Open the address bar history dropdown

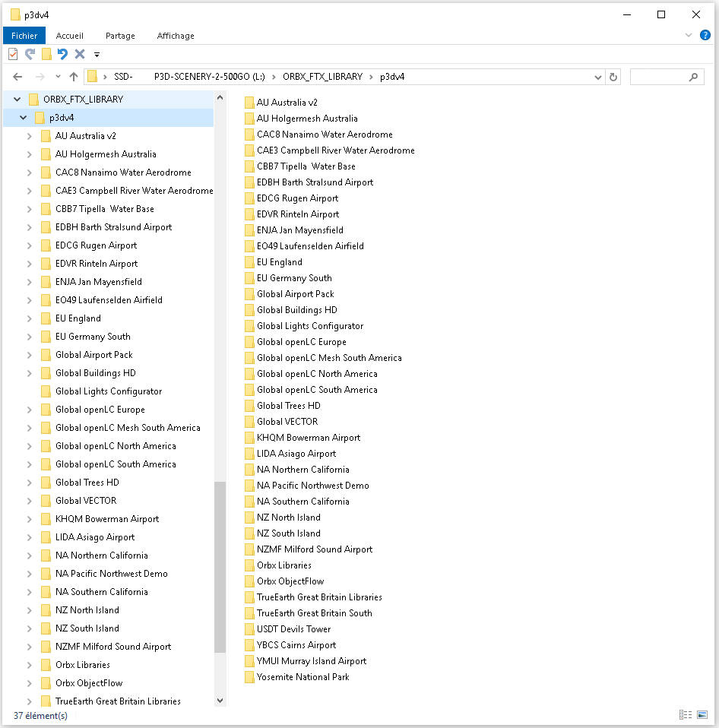tap(598, 78)
